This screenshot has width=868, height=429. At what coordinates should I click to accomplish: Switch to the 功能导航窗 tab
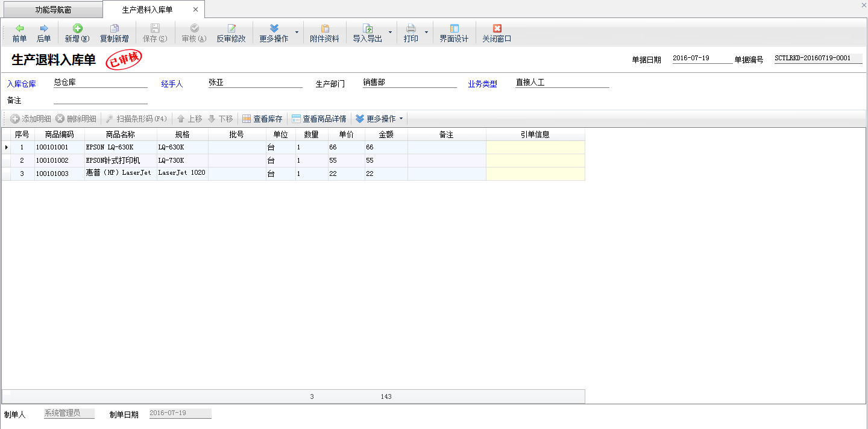pyautogui.click(x=53, y=10)
